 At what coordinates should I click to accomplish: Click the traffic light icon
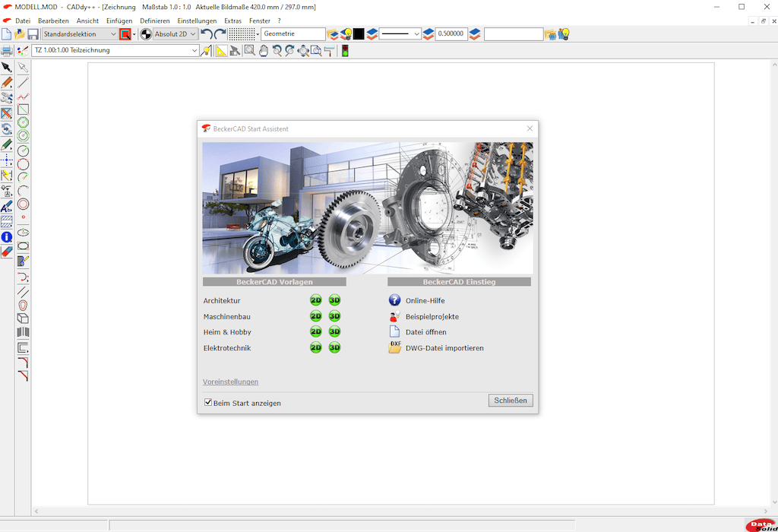(x=344, y=51)
